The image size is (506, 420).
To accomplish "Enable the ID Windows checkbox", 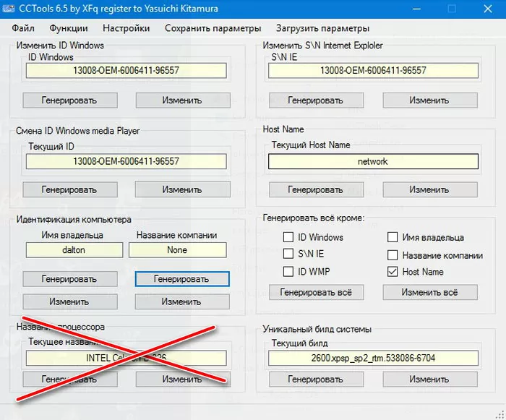I will tap(288, 237).
